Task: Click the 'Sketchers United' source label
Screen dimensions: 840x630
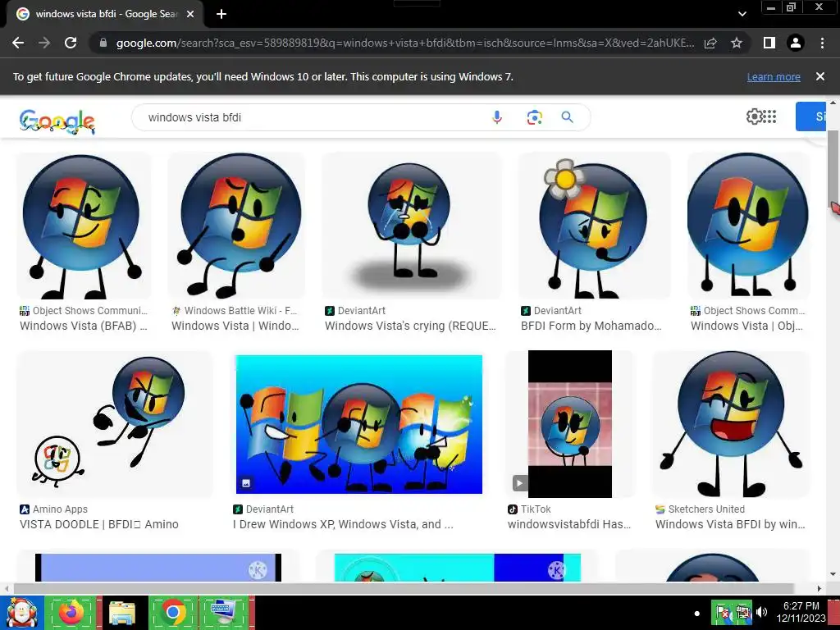Action: click(x=706, y=509)
